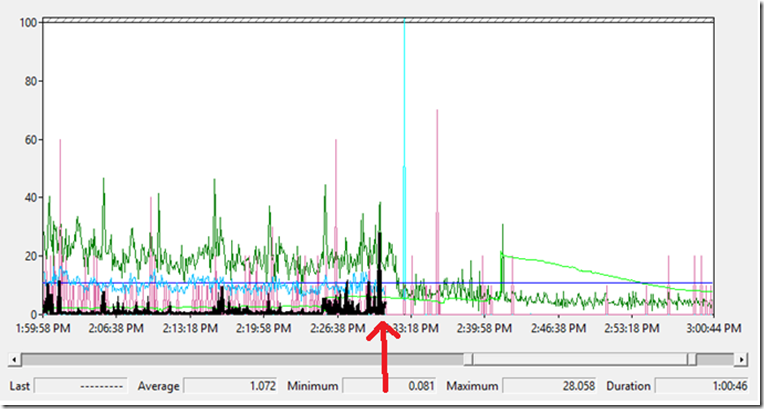Viewport: 764px width, 409px height.
Task: Click the Minimum value field showing 0.081
Action: [x=389, y=386]
